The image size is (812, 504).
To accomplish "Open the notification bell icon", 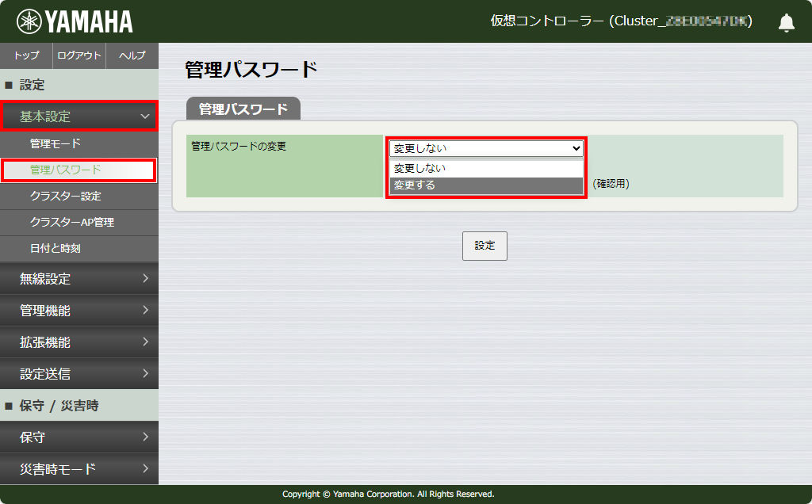I will pyautogui.click(x=786, y=23).
